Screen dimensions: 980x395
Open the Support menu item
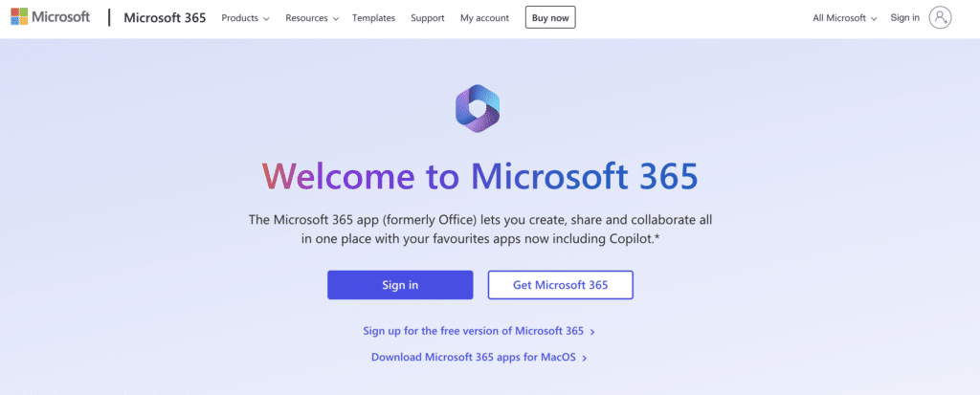click(428, 18)
